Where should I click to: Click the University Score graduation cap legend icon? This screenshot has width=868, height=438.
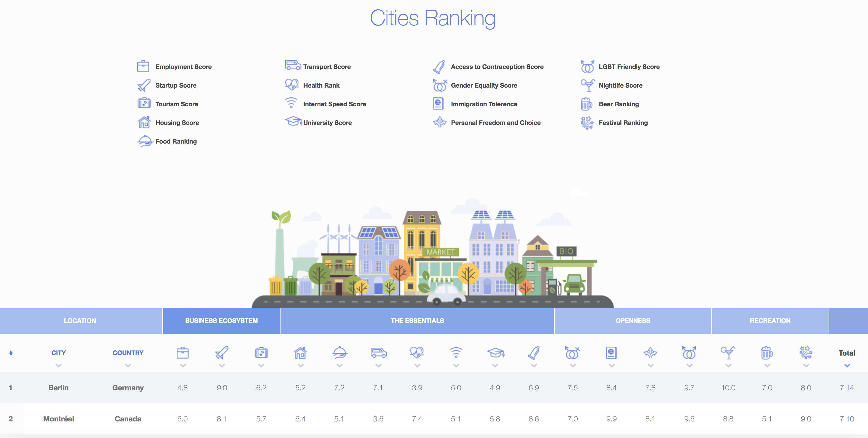point(293,121)
